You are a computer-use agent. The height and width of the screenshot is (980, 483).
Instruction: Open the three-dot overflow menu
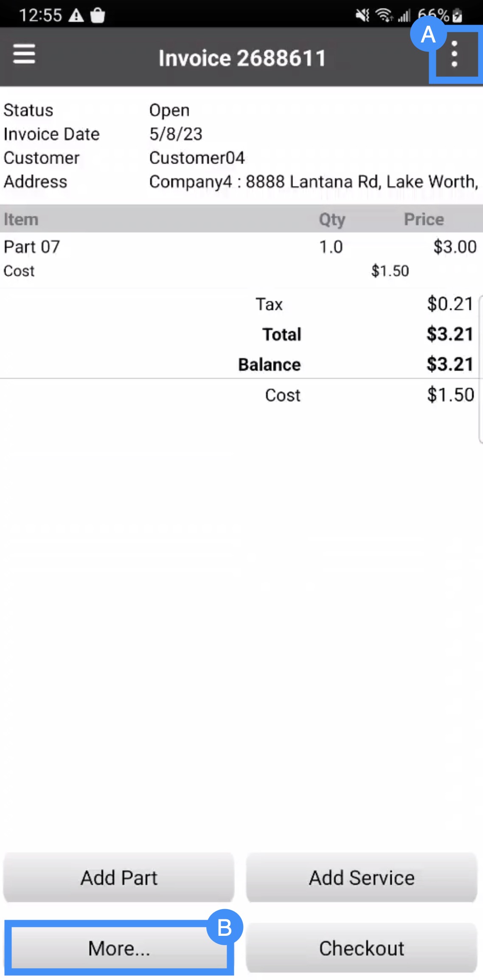tap(454, 54)
